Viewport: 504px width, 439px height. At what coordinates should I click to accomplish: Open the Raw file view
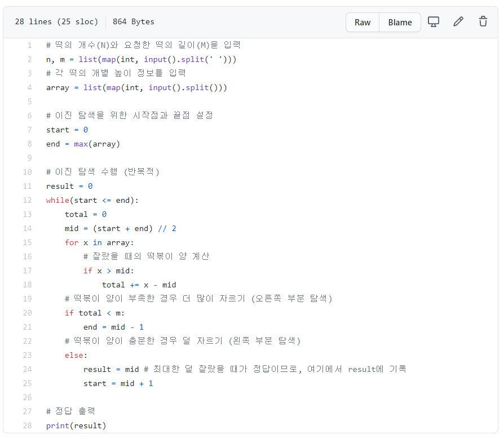pos(362,22)
